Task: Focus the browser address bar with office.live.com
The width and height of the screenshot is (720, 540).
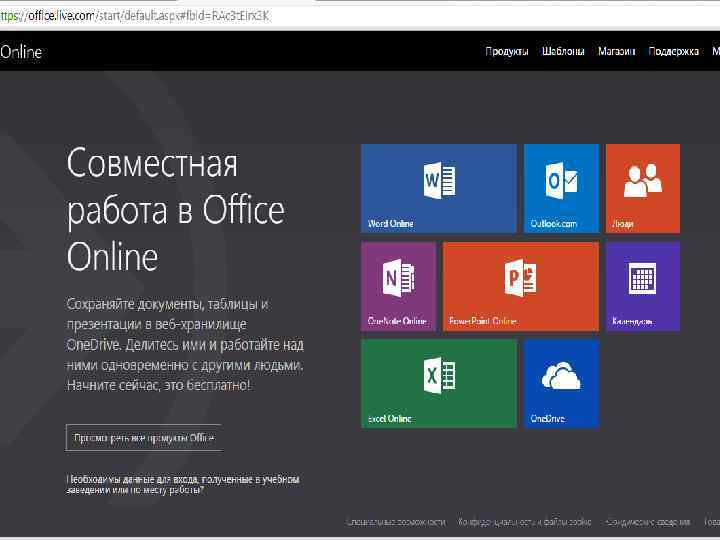Action: pyautogui.click(x=360, y=16)
